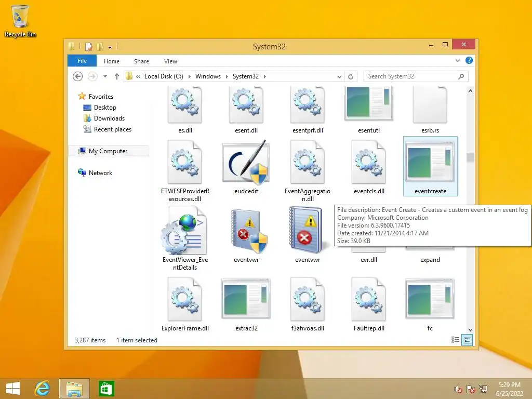Image resolution: width=532 pixels, height=399 pixels.
Task: Select the Faultrep.dll file icon
Action: point(369,299)
